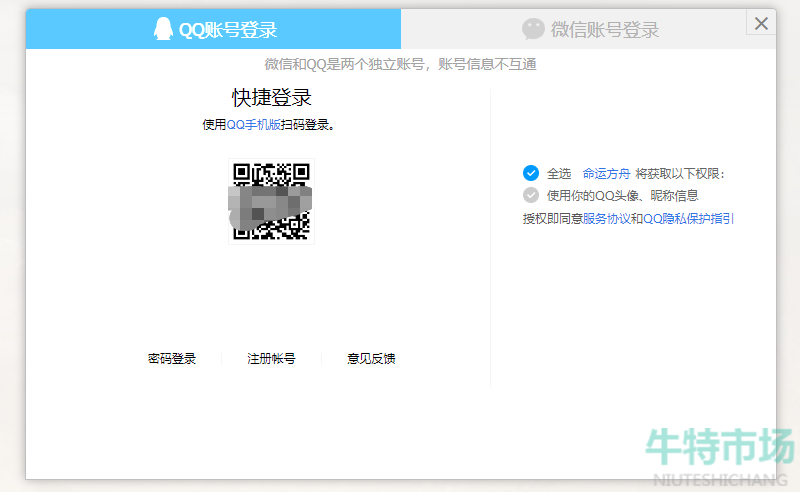Screen dimensions: 800x492
Task: Click 注册帐号 to register
Action: pyautogui.click(x=271, y=358)
